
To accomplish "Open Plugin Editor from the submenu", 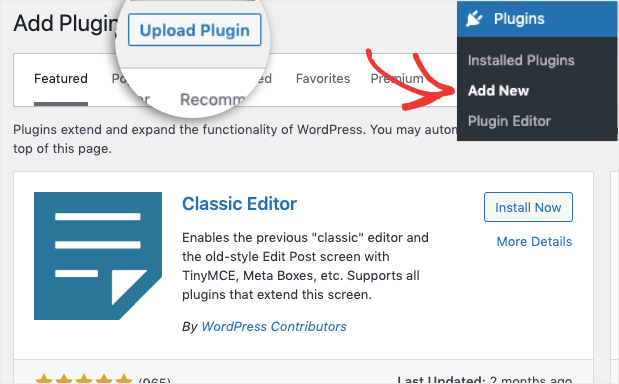I will coord(509,121).
